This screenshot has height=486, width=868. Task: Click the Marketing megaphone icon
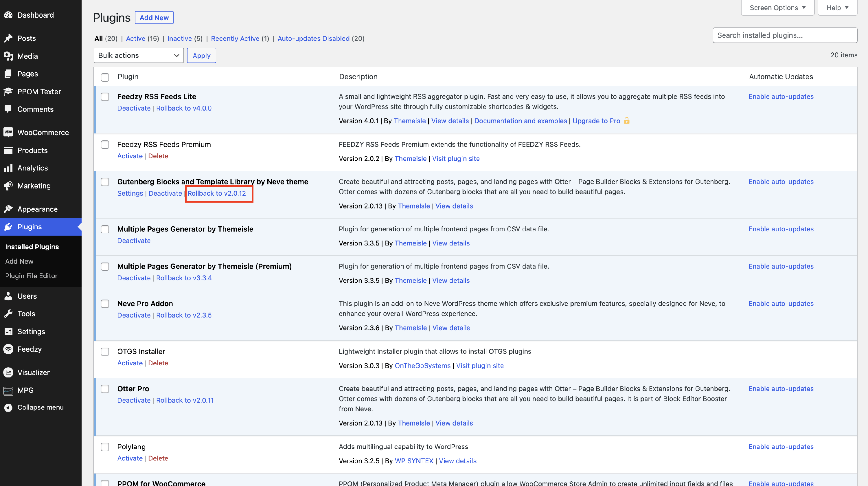(8, 185)
